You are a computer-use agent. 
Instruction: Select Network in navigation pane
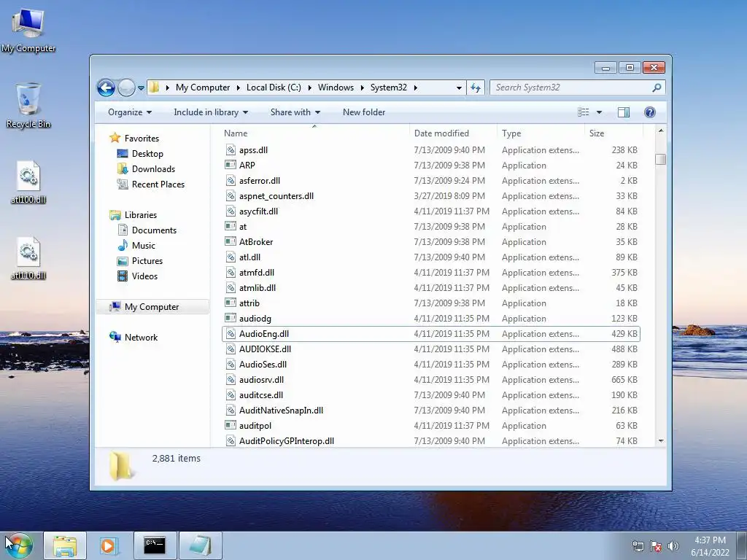pyautogui.click(x=141, y=338)
